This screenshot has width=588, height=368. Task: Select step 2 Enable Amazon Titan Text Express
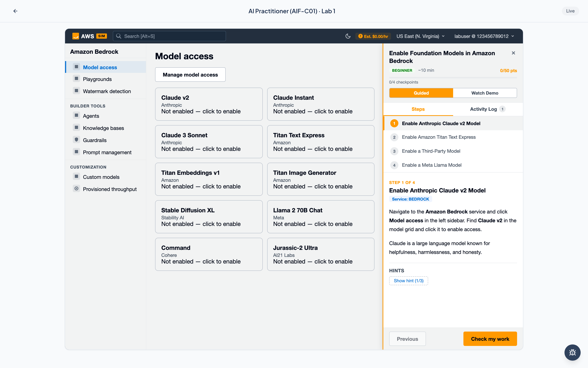pos(453,137)
